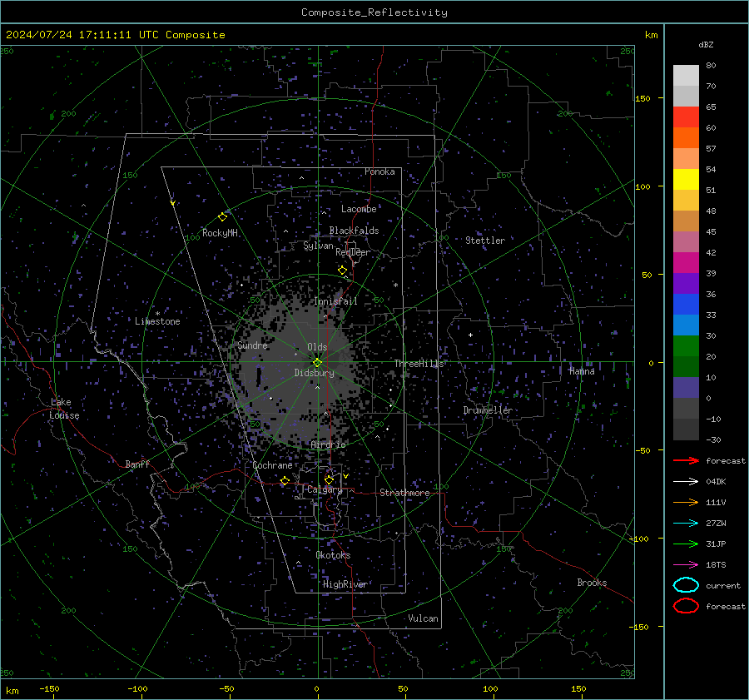The width and height of the screenshot is (749, 700).
Task: Click the Banff town label
Action: (137, 464)
